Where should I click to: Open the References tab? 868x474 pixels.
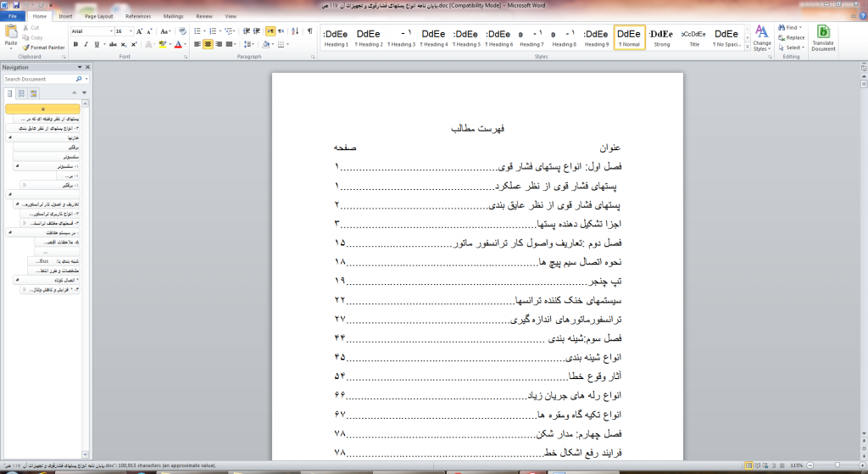point(138,15)
